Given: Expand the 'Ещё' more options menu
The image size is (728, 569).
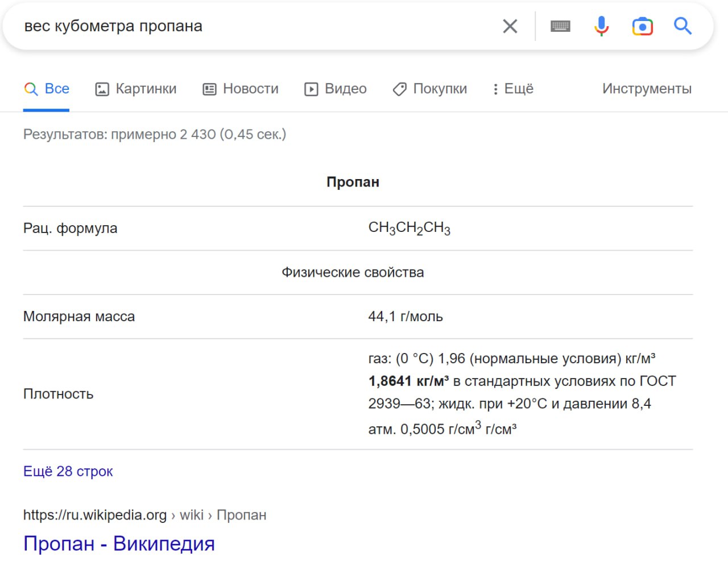Looking at the screenshot, I should 513,89.
